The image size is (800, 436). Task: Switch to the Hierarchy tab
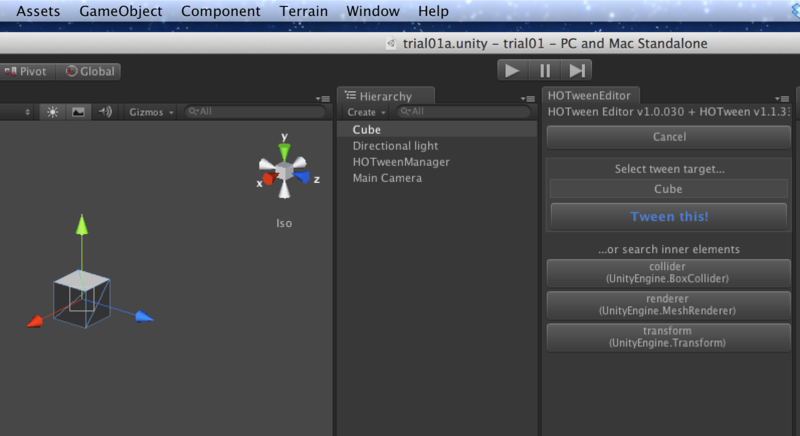pyautogui.click(x=386, y=96)
